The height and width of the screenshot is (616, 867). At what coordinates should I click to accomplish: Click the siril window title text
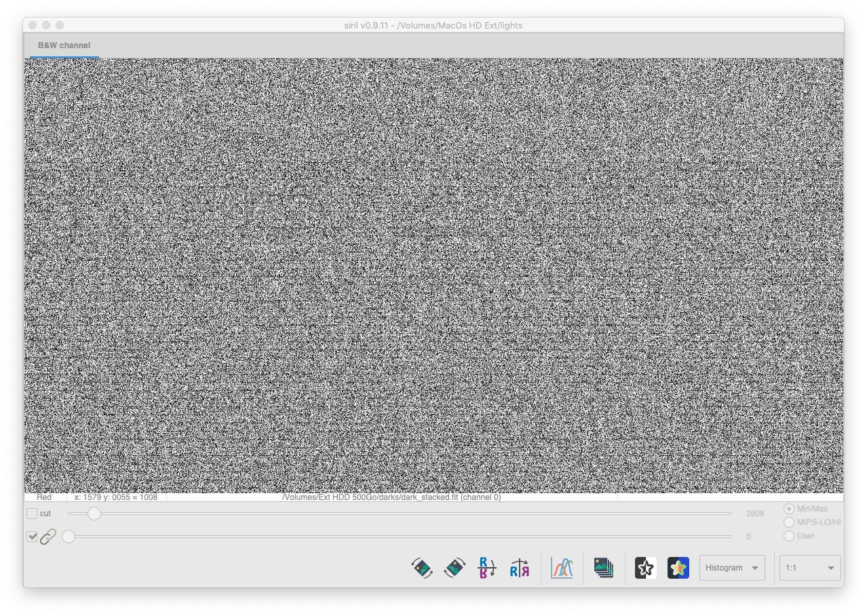(x=433, y=25)
